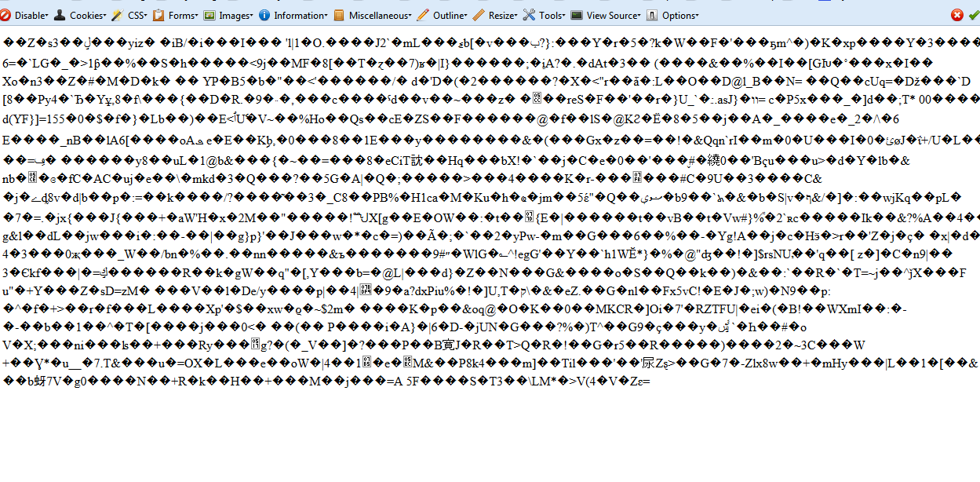
Task: Open the Forms menu
Action: click(176, 15)
